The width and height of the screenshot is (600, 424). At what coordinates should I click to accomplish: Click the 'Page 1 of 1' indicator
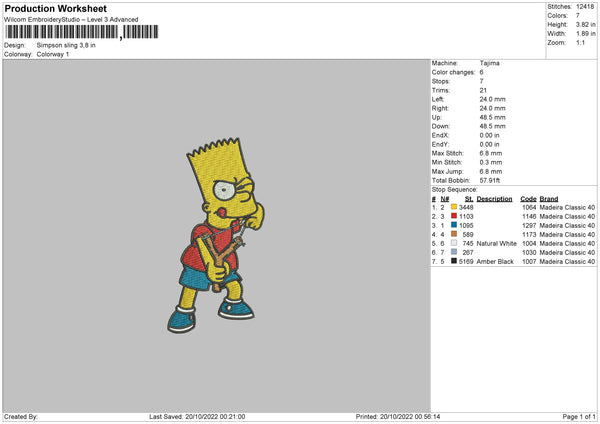pos(579,416)
